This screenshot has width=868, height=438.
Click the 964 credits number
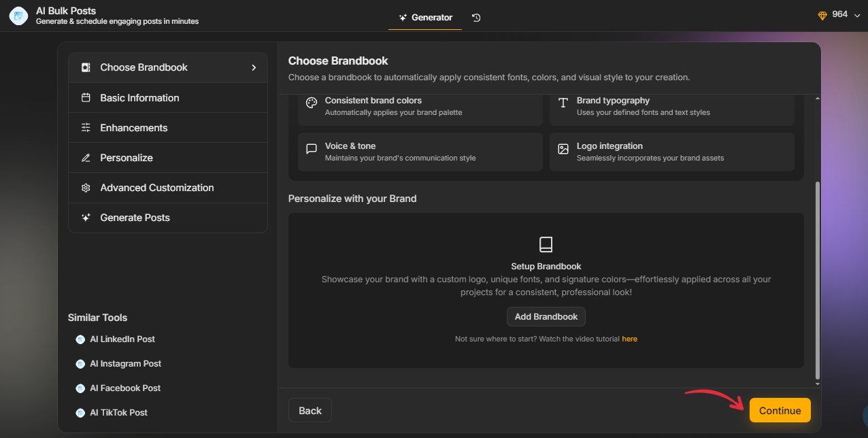click(840, 14)
